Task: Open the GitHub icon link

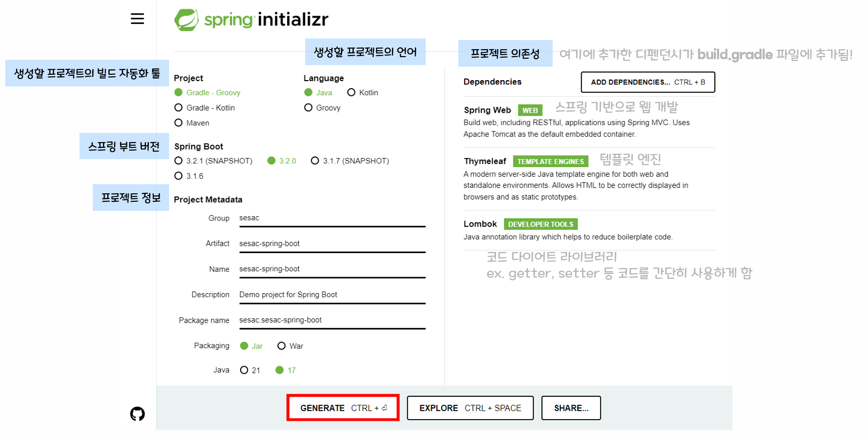Action: 137,414
